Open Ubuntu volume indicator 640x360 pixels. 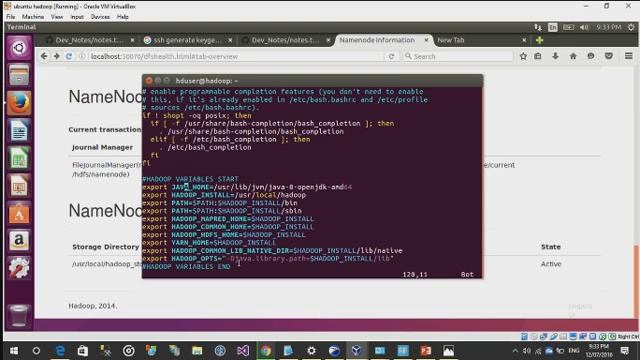pos(584,27)
